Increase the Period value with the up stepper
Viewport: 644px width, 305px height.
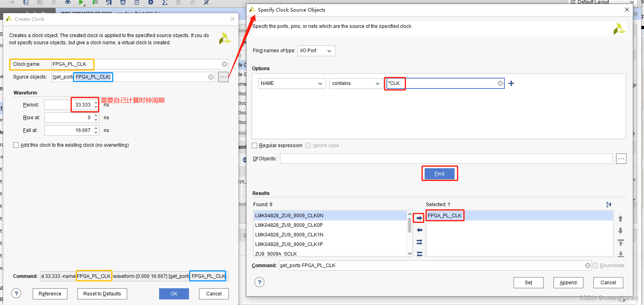pos(96,102)
